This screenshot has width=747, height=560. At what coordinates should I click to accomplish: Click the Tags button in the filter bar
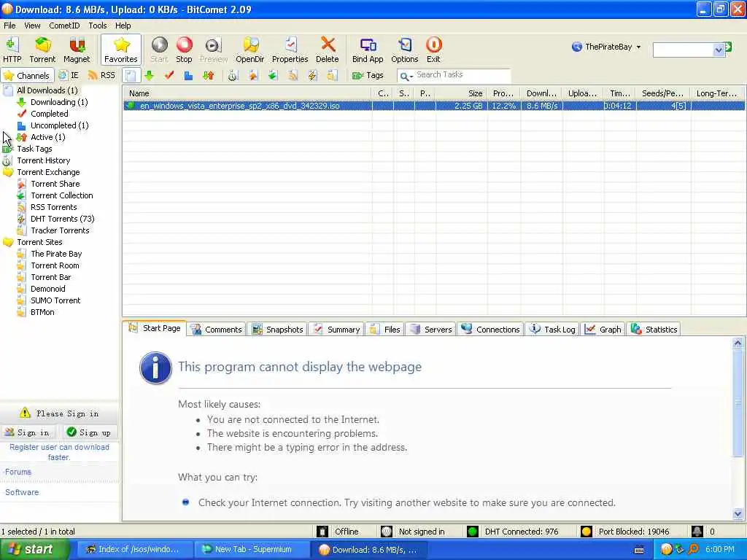[368, 75]
